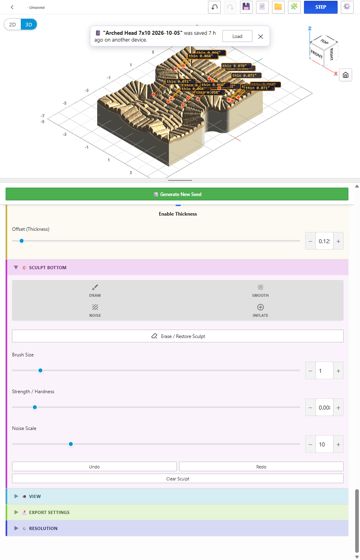Select the Smooth sculpt tool
Viewport: 360px width, 560px height.
(x=260, y=290)
